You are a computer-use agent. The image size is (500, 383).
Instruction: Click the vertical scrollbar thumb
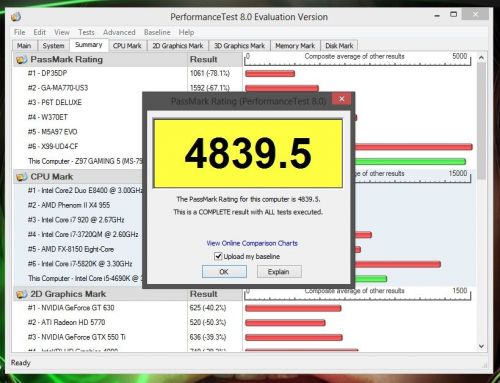tap(481, 121)
